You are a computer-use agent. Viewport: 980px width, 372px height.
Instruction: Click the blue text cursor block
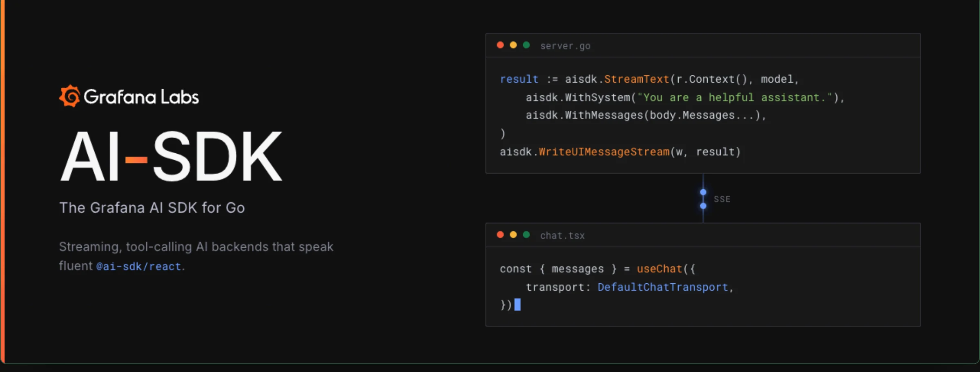tap(517, 305)
